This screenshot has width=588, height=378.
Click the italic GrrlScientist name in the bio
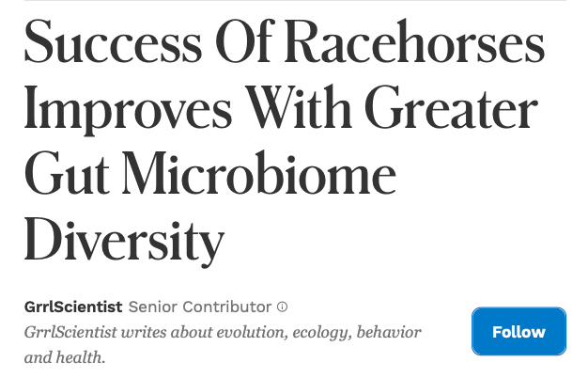72,332
